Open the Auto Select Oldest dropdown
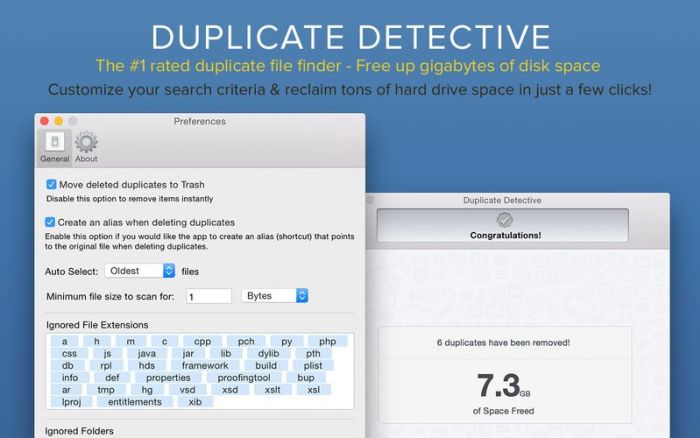700x438 pixels. point(140,271)
